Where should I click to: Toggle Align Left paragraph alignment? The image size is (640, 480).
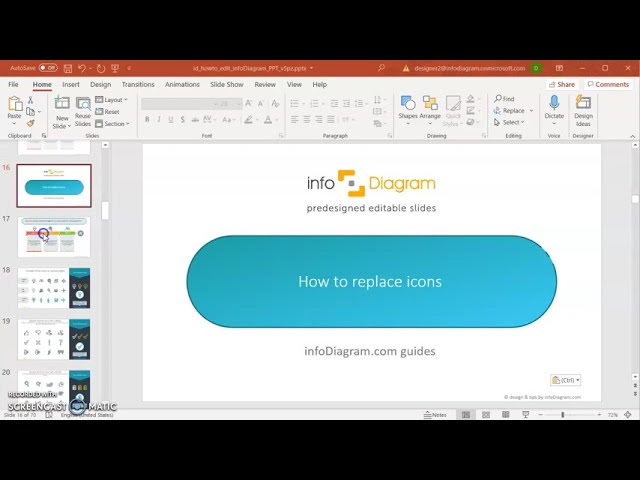coord(295,120)
